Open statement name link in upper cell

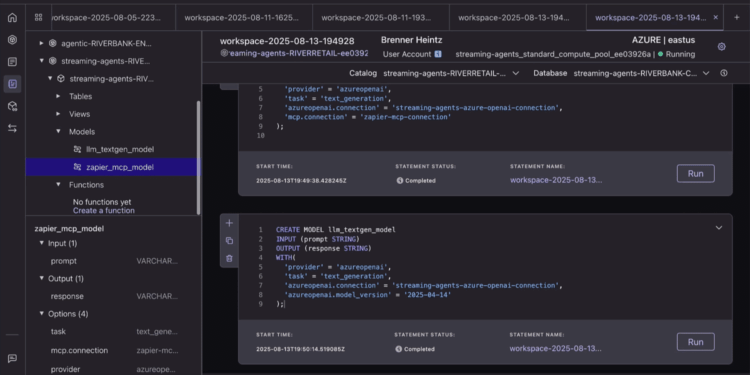(556, 180)
